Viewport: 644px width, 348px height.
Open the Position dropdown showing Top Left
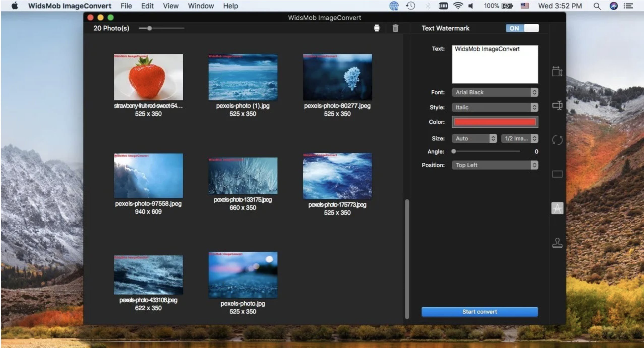pos(494,165)
